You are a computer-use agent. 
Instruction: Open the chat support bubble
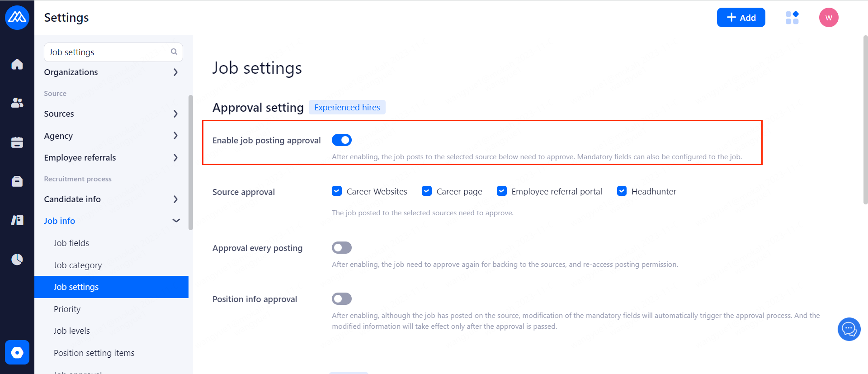coord(849,329)
